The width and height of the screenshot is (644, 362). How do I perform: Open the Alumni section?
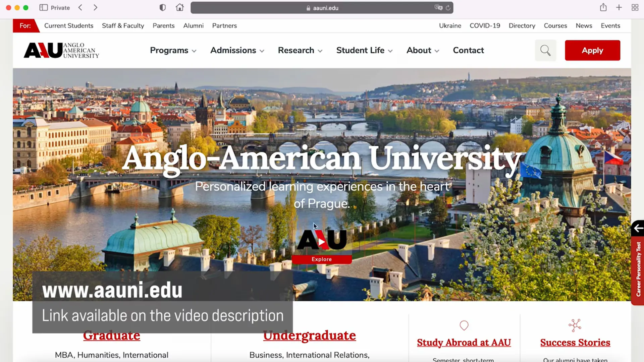click(194, 26)
